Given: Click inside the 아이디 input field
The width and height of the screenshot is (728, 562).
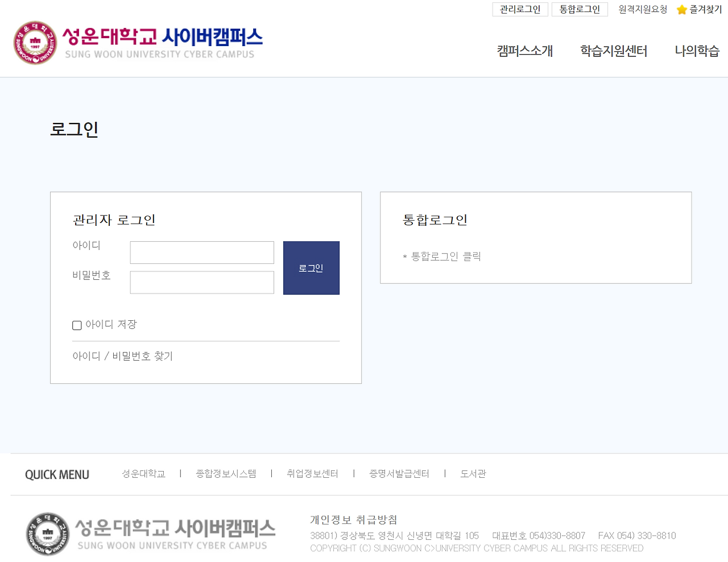Looking at the screenshot, I should pyautogui.click(x=201, y=252).
